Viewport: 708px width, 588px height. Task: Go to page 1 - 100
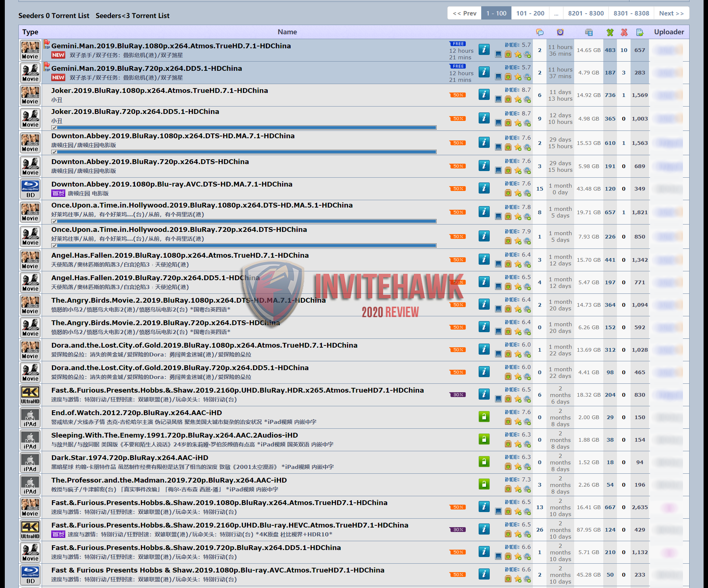[496, 13]
